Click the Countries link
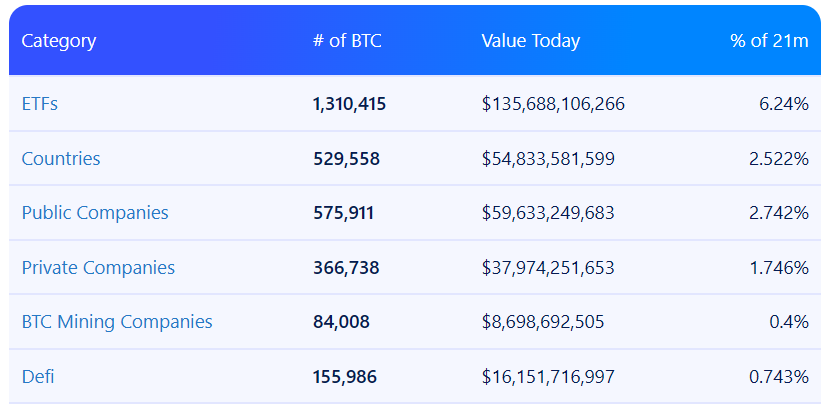The image size is (834, 407). 61,159
